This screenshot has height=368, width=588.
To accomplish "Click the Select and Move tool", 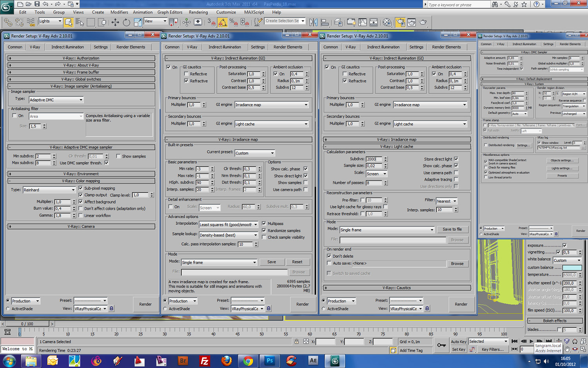I will point(115,22).
